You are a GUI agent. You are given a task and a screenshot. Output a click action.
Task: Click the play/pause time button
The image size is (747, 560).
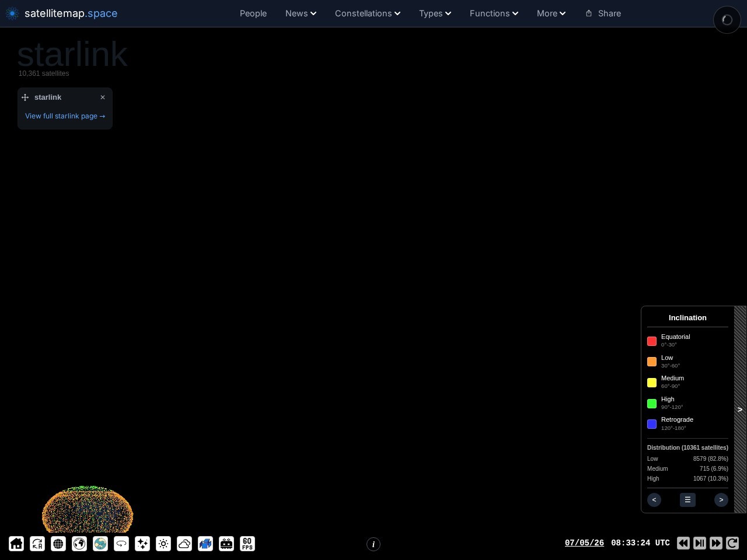[x=700, y=543]
